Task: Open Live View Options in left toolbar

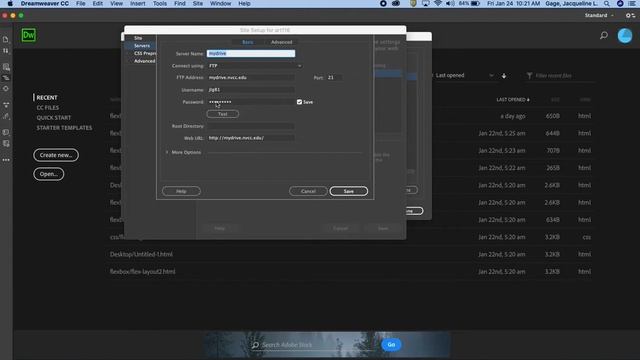Action: pyautogui.click(x=6, y=67)
